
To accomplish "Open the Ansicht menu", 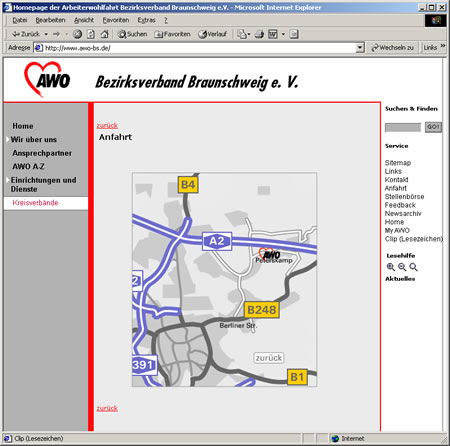I will pyautogui.click(x=84, y=20).
